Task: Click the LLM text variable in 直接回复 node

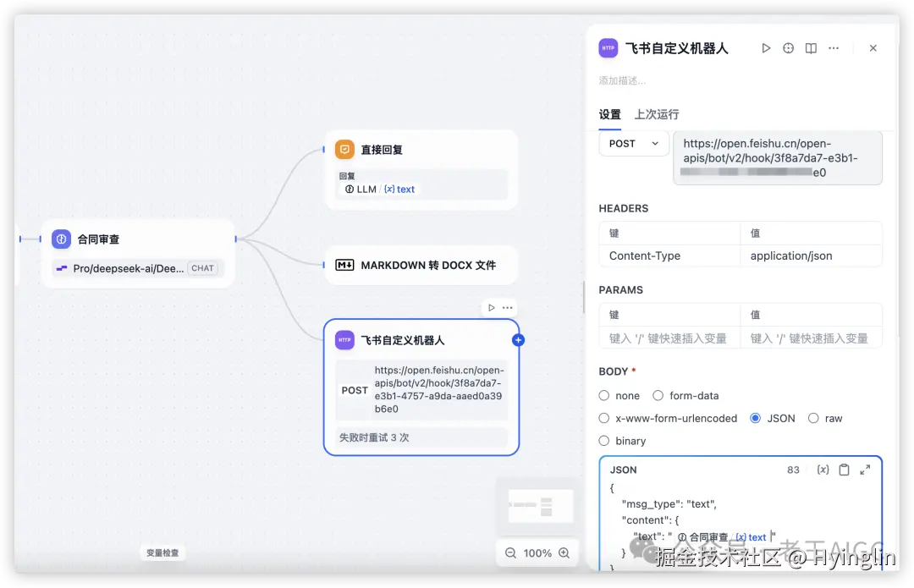Action: 380,190
